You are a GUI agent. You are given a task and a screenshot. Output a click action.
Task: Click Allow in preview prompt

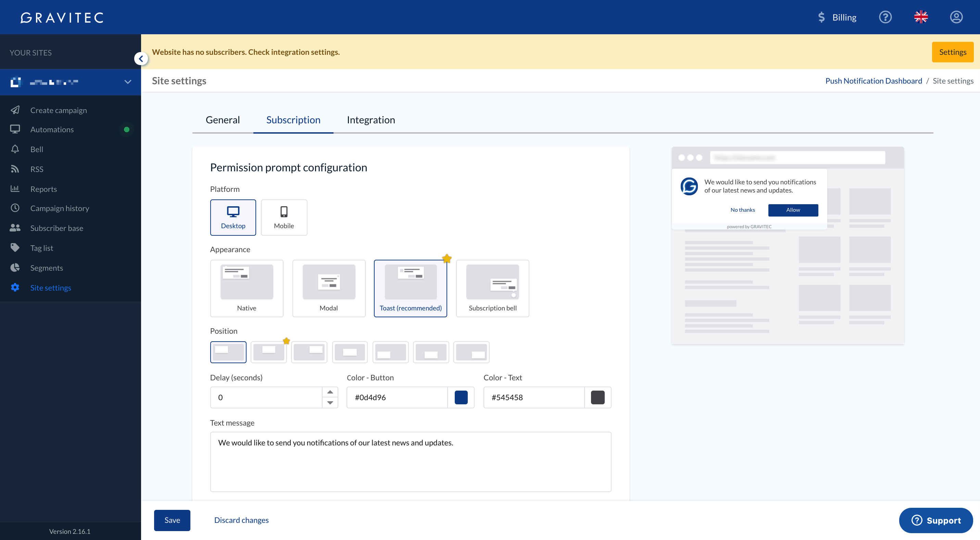point(793,210)
